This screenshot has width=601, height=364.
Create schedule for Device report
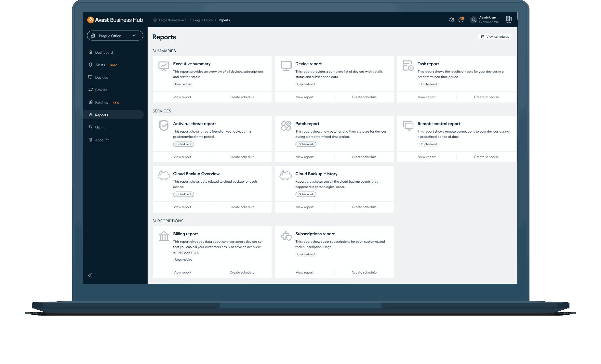pos(364,97)
